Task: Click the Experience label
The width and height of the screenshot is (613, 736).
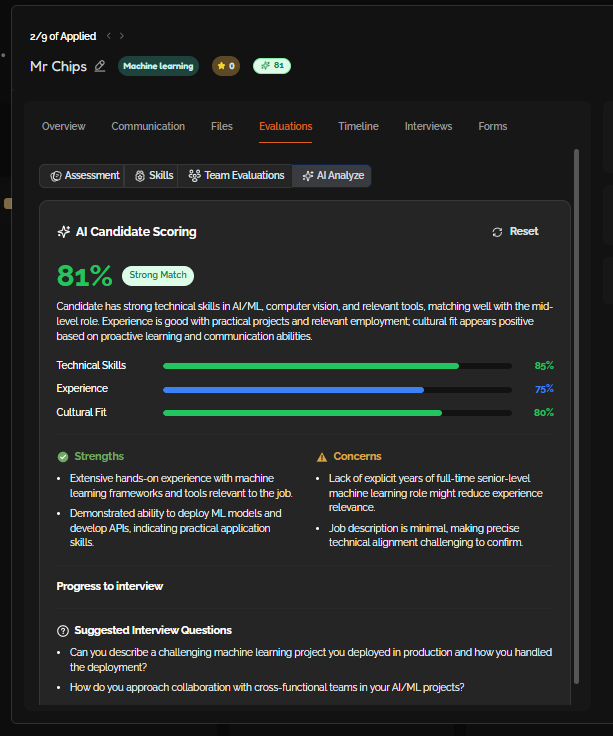Action: pyautogui.click(x=82, y=389)
